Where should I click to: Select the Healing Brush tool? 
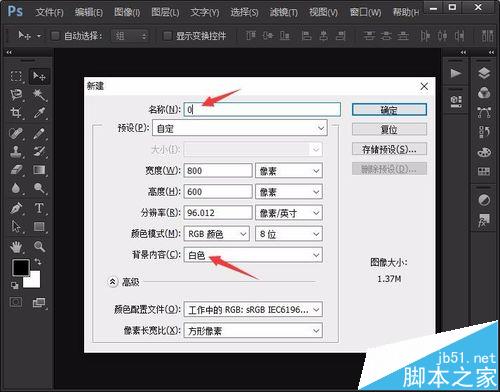coord(16,134)
